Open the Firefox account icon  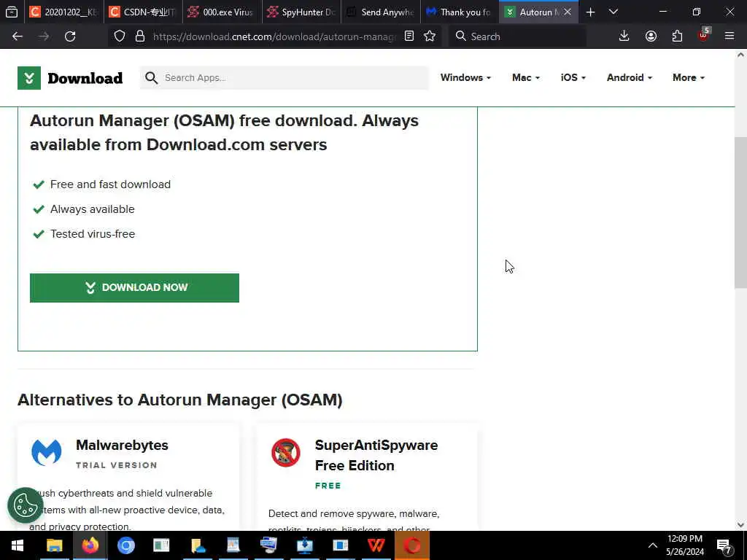[651, 36]
